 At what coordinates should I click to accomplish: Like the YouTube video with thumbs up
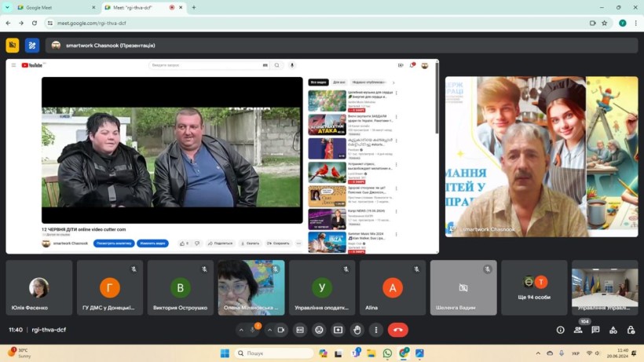[184, 243]
